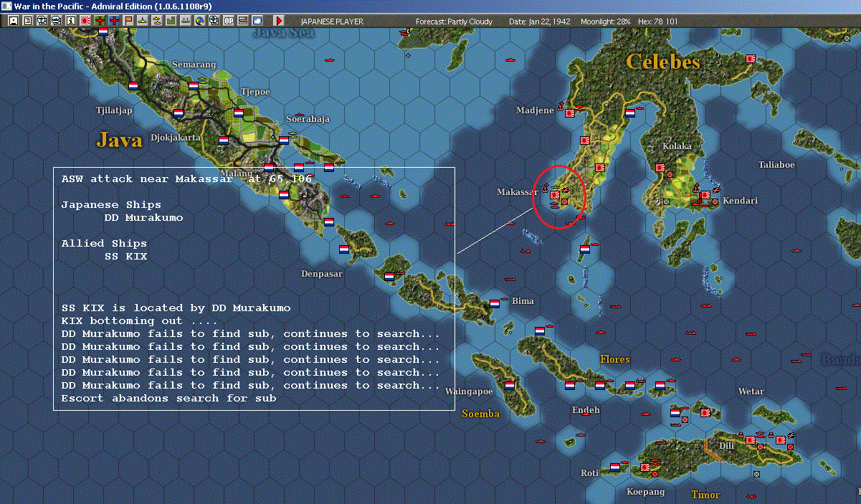
Task: Click the orange flag toolbar icon
Action: (128, 21)
